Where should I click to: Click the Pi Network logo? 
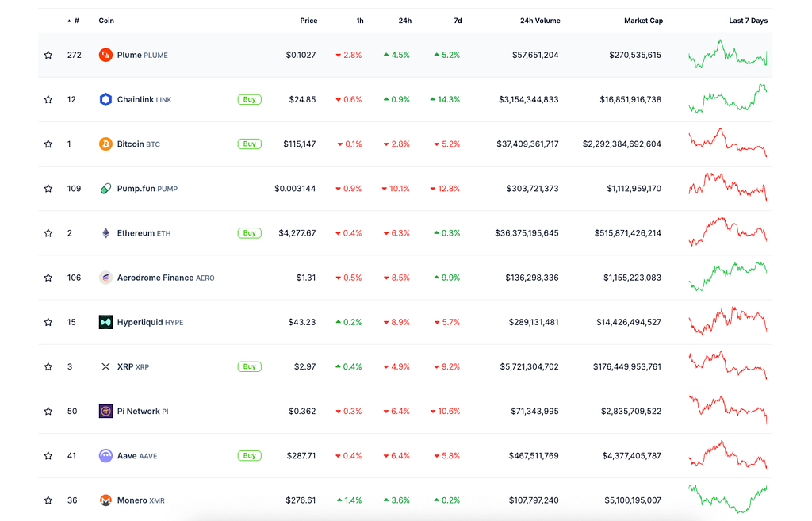(105, 412)
